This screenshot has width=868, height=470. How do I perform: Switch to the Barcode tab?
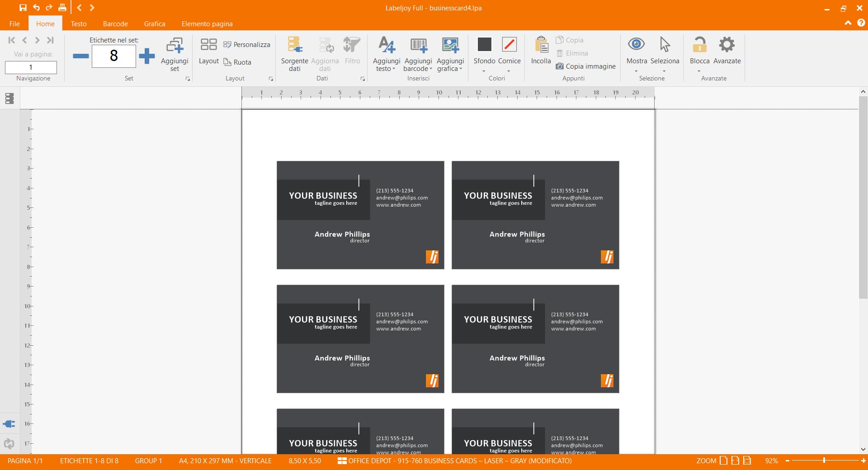click(115, 23)
